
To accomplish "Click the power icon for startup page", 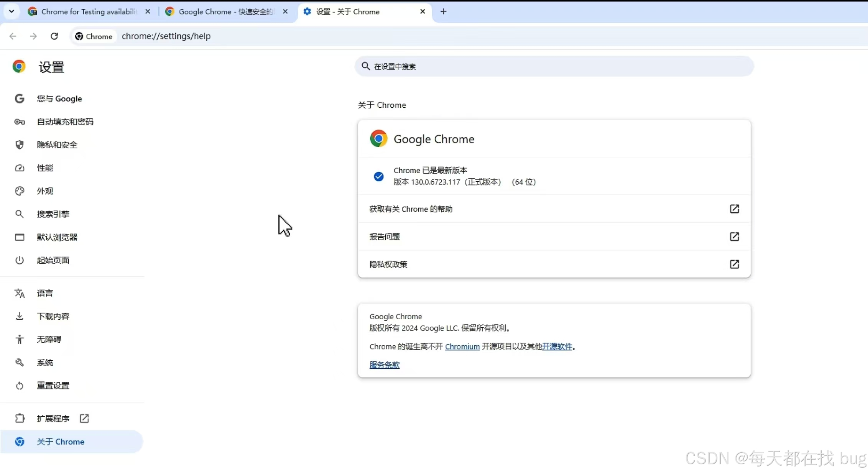I will 20,260.
